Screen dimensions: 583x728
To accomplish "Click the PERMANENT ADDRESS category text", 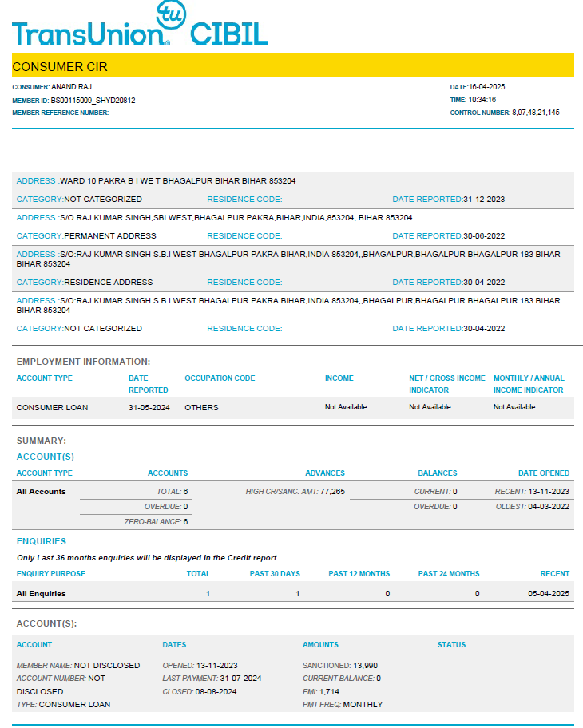I will pyautogui.click(x=109, y=236).
